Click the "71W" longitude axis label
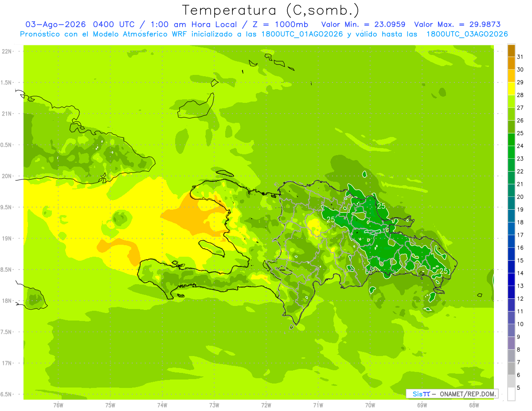This screenshot has width=532, height=411. click(318, 405)
